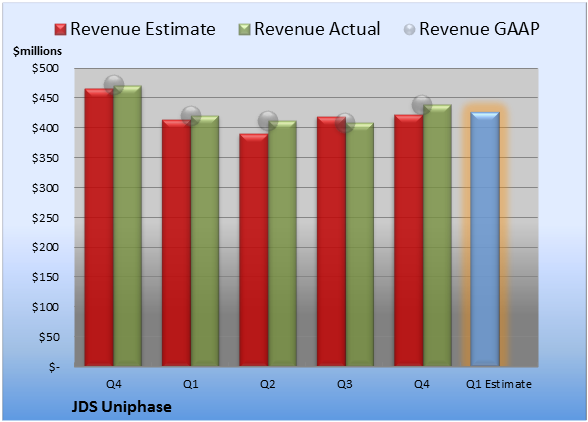Click the '$100' axis value
Image resolution: width=588 pixels, height=422 pixels.
click(x=45, y=307)
